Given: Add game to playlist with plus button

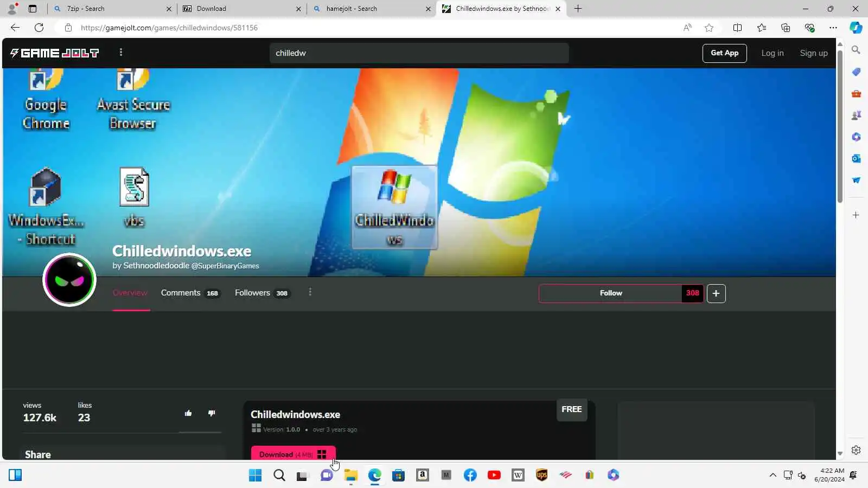Looking at the screenshot, I should [716, 293].
